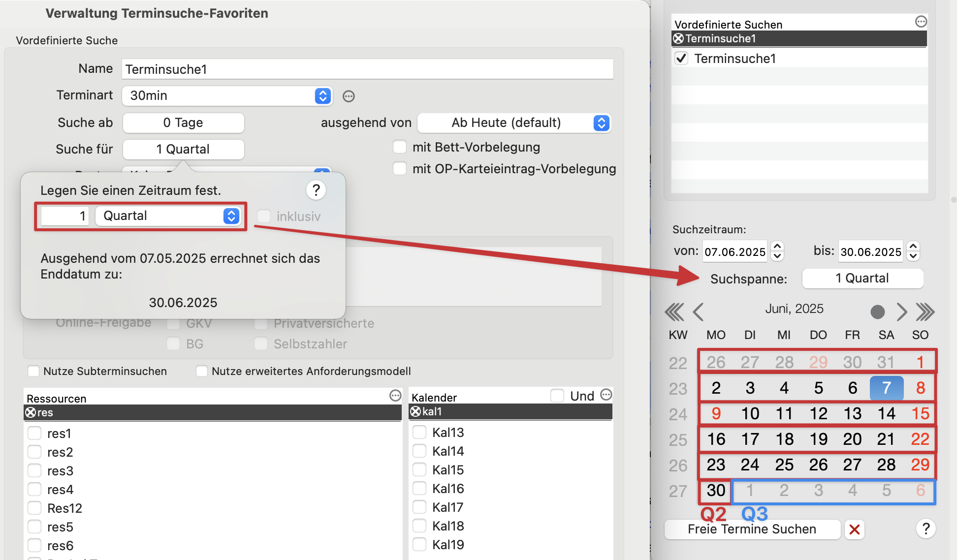
Task: Open help in the Zeitraum popover
Action: click(316, 190)
